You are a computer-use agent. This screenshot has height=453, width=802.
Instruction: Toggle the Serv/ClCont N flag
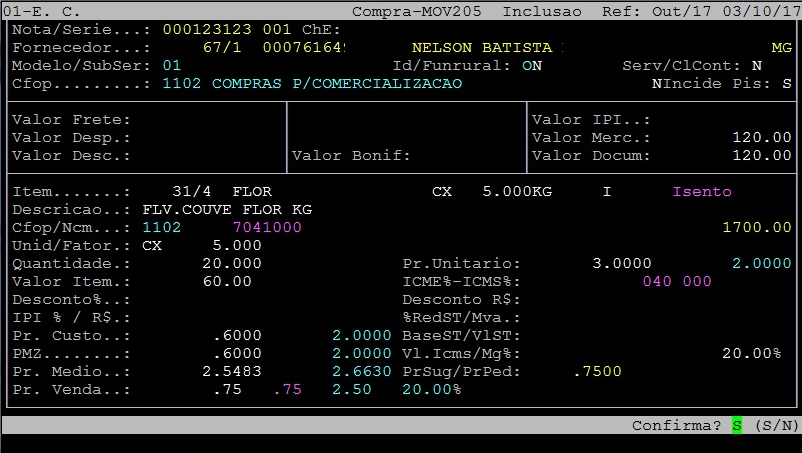pos(756,66)
